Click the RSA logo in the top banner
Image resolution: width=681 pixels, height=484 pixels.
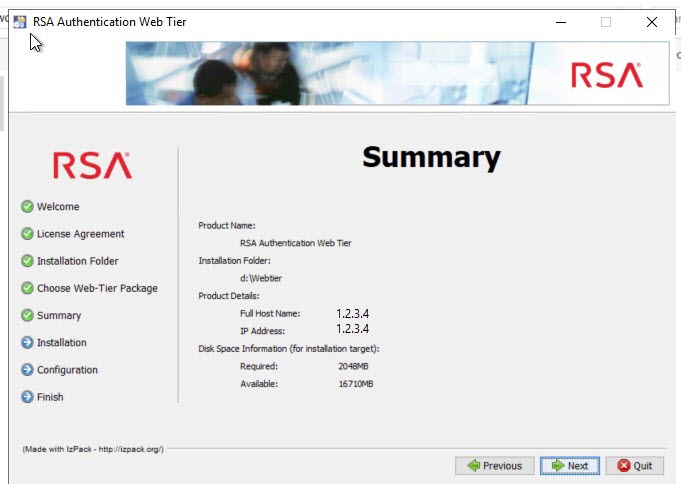click(606, 75)
